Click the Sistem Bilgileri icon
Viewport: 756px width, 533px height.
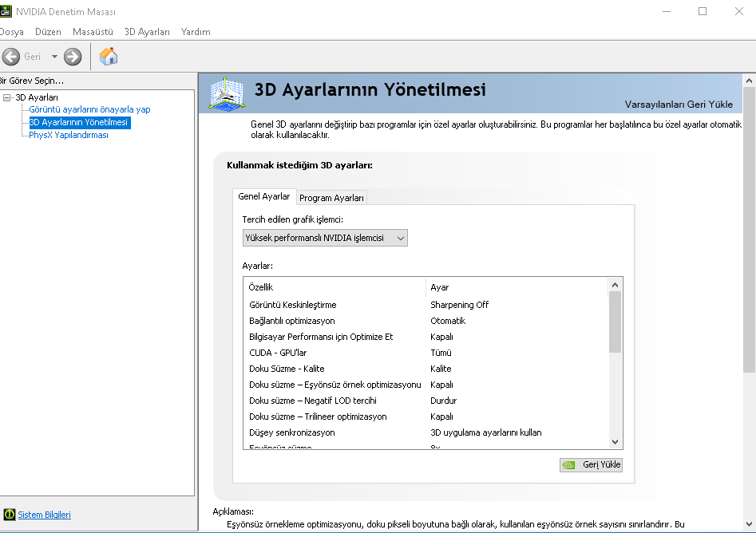9,515
